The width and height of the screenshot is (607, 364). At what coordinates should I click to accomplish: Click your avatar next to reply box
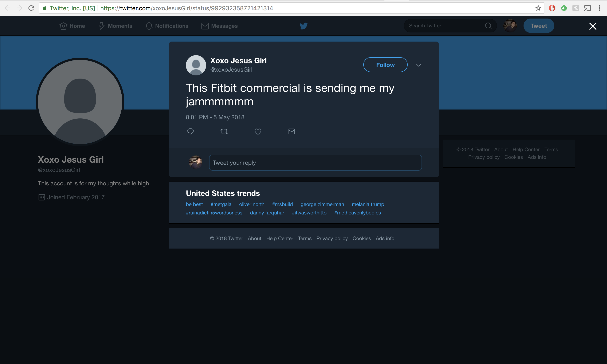pyautogui.click(x=196, y=162)
